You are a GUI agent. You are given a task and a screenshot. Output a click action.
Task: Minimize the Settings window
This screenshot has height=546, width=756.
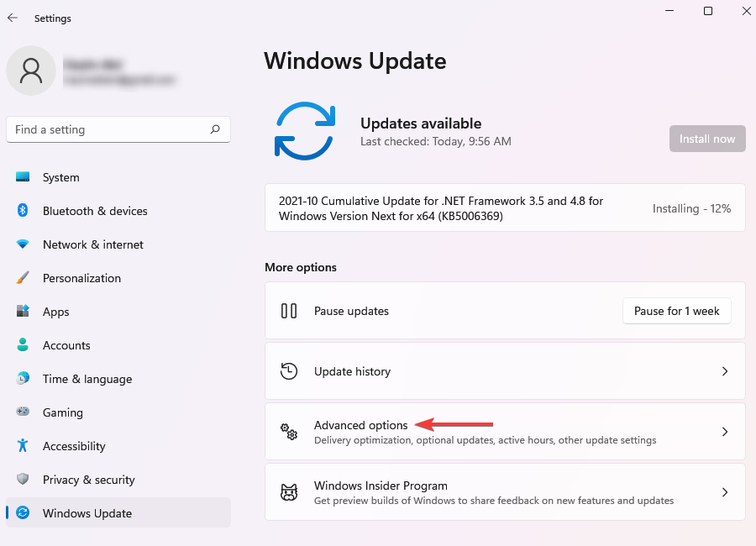(669, 11)
